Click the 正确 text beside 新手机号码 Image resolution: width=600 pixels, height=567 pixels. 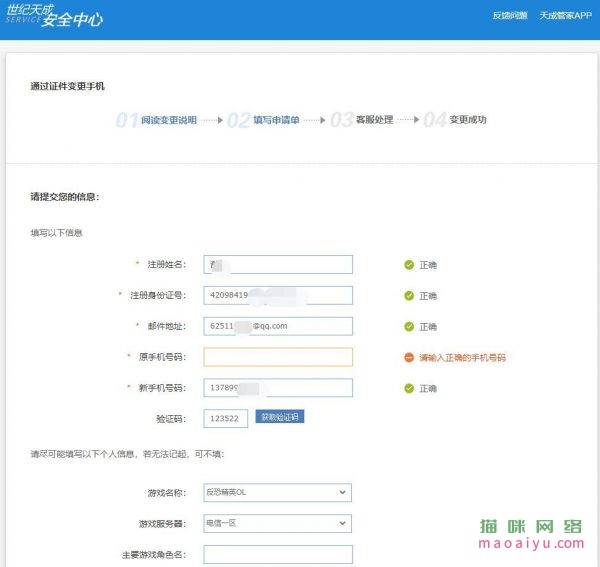pos(428,388)
